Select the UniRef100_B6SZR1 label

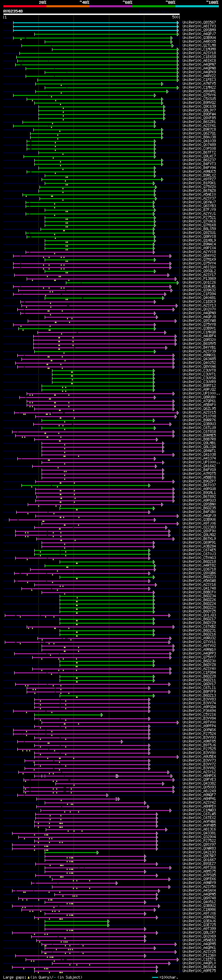point(199,122)
